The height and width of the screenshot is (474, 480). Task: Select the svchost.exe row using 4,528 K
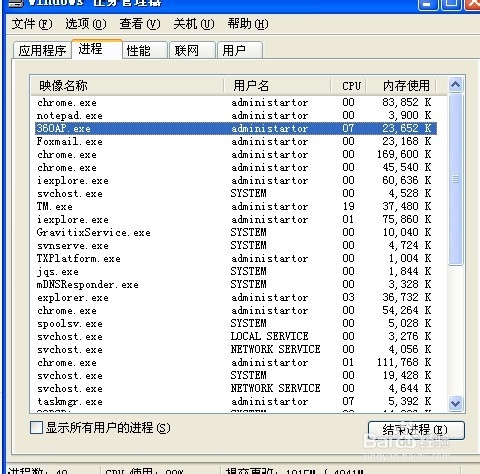coord(236,193)
